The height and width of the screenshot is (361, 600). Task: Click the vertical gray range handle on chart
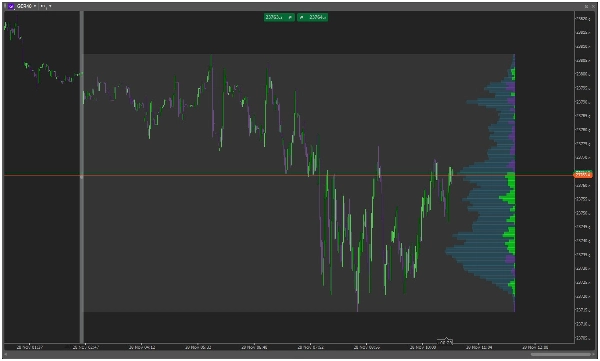point(82,177)
